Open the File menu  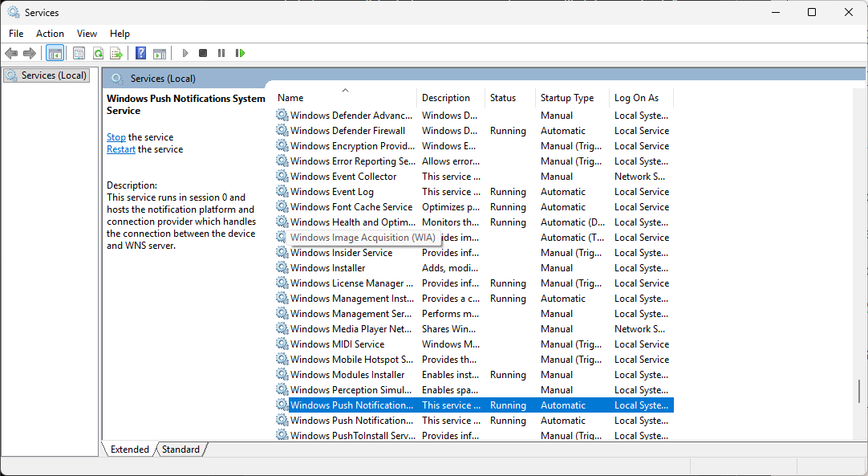[x=16, y=34]
